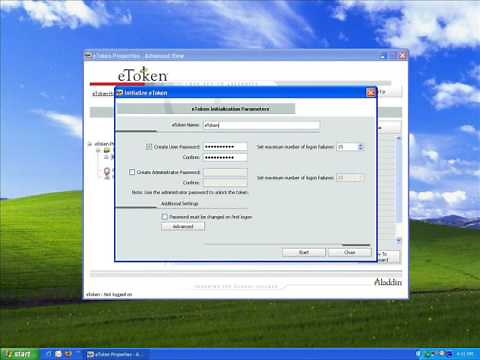
Task: Click the system tray clock
Action: click(x=465, y=354)
